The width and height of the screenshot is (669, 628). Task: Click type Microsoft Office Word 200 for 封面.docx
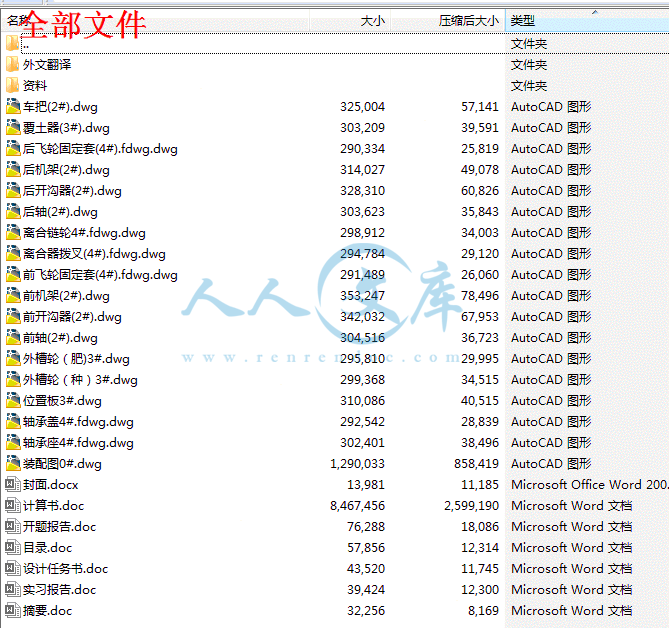[590, 485]
